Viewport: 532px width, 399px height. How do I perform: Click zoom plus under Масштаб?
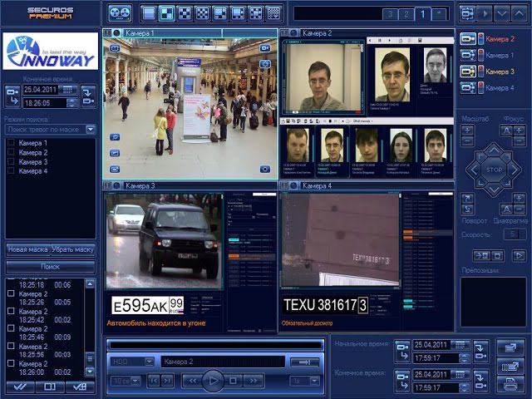pos(467,130)
